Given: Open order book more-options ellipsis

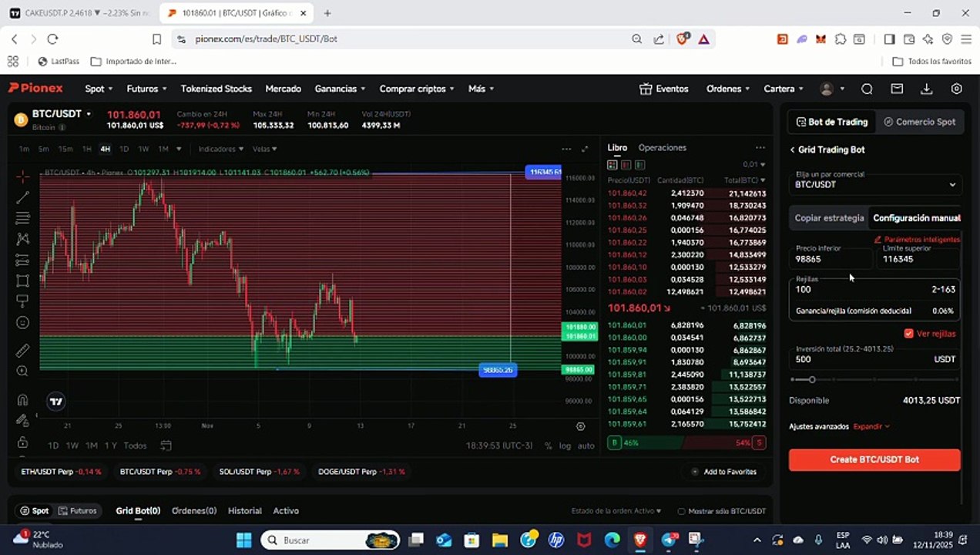Looking at the screenshot, I should (760, 148).
